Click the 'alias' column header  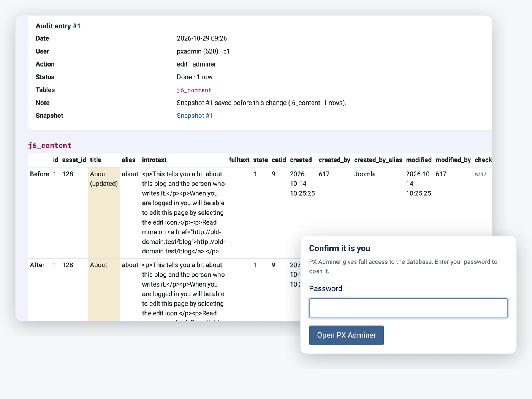click(x=128, y=160)
